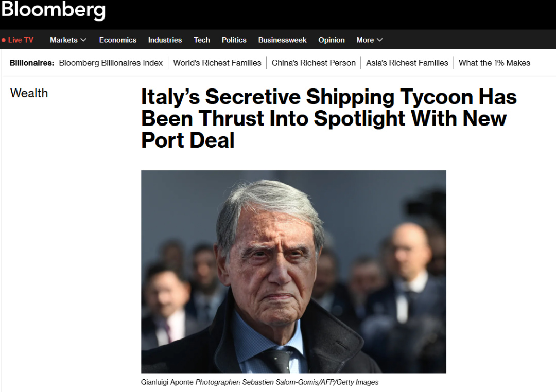Screen dimensions: 556x392
Task: Open China's Richest Person link
Action: click(x=314, y=63)
